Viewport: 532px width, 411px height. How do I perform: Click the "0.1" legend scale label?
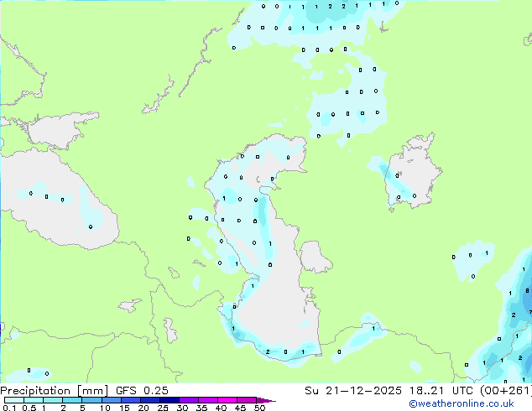9,408
